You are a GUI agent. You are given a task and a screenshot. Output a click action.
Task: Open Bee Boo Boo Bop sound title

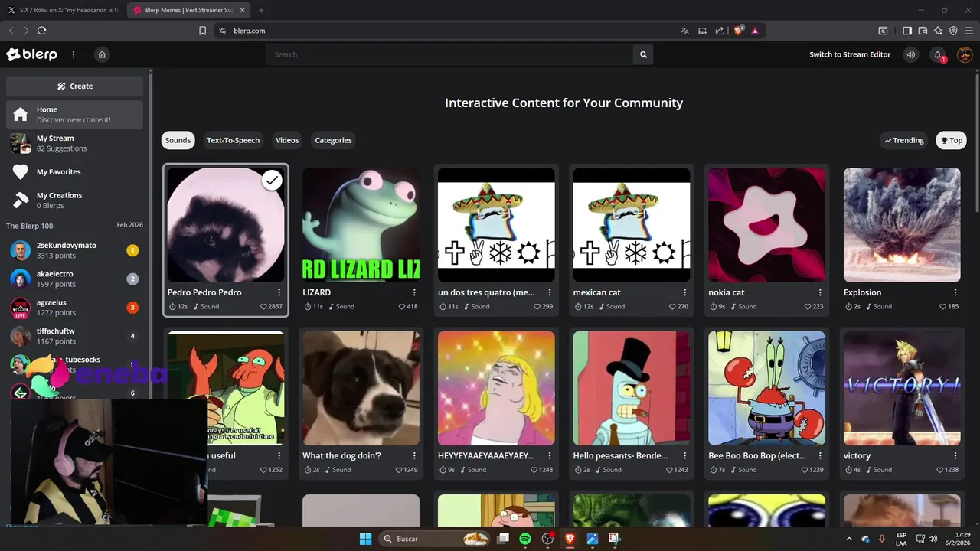[x=757, y=455]
